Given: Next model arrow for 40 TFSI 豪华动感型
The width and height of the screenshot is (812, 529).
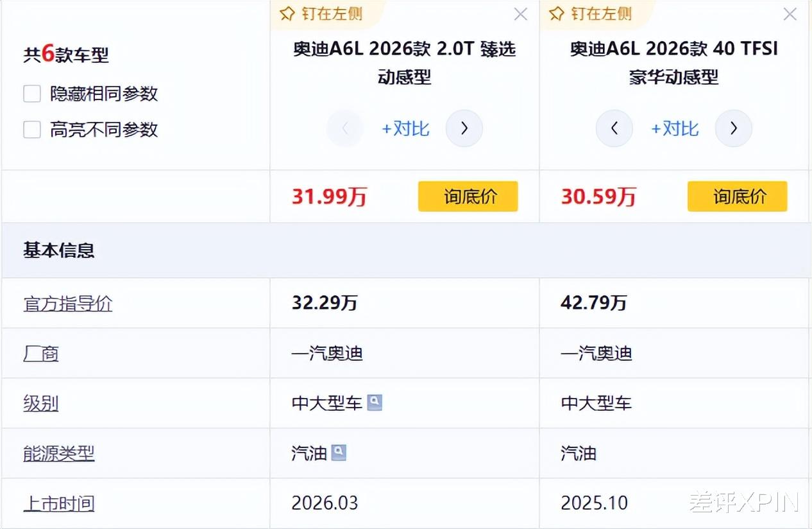Looking at the screenshot, I should click(734, 128).
